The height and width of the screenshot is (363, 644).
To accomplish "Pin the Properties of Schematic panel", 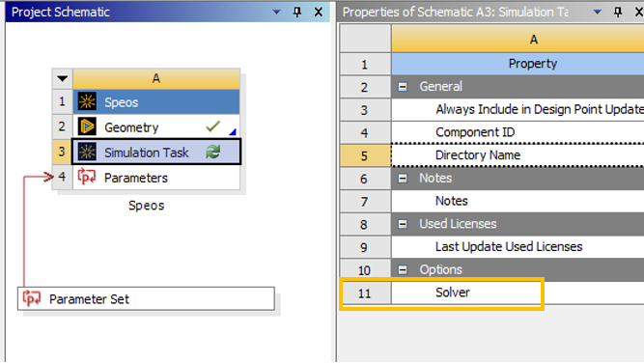I will (x=618, y=12).
